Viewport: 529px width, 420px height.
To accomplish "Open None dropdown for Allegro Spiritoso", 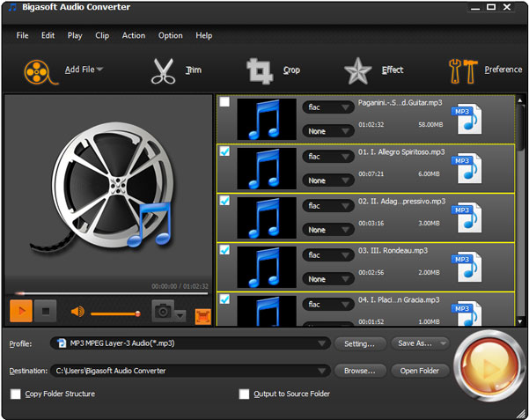I will pyautogui.click(x=328, y=181).
